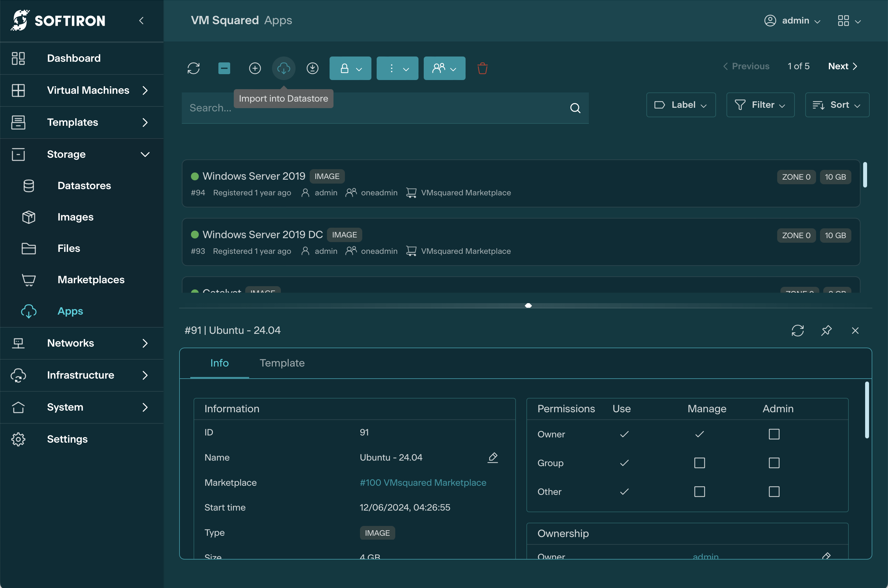Open the Sort dropdown

(837, 105)
